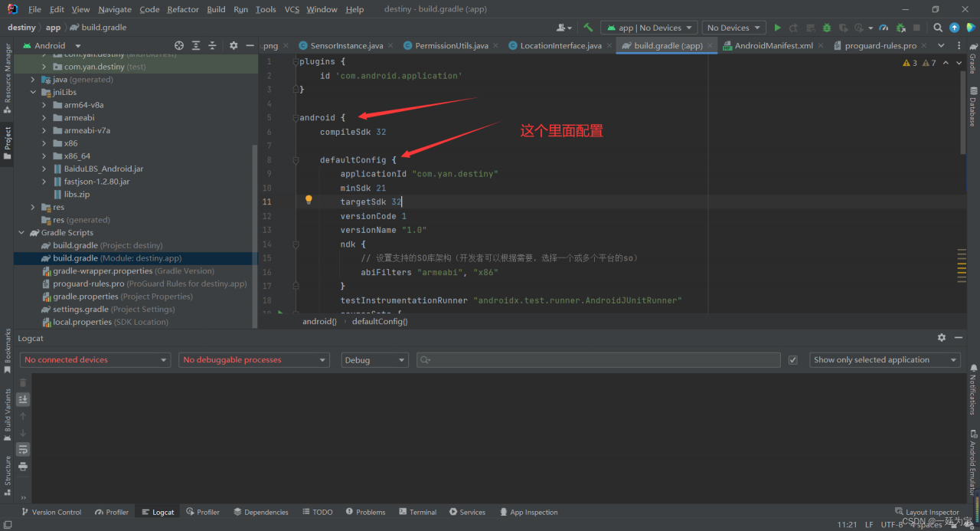Expand the arm64-v8a folder
The image size is (980, 531).
click(x=44, y=105)
